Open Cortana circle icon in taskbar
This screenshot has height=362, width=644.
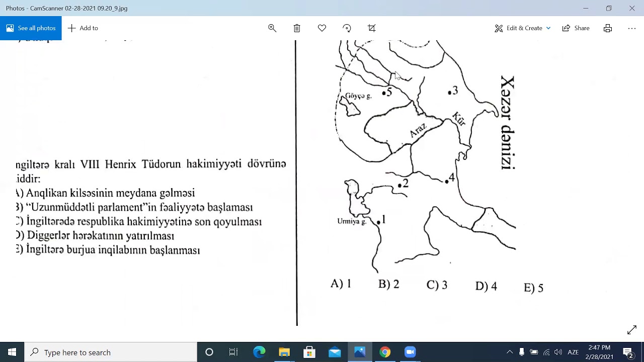click(209, 352)
